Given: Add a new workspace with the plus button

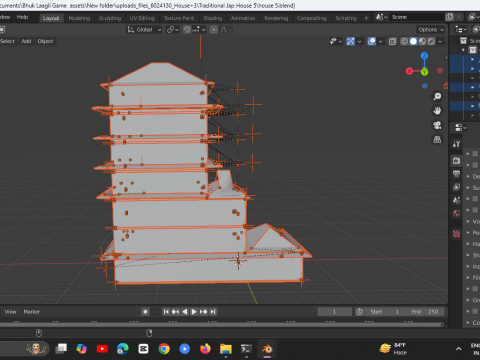Looking at the screenshot, I should (x=366, y=18).
